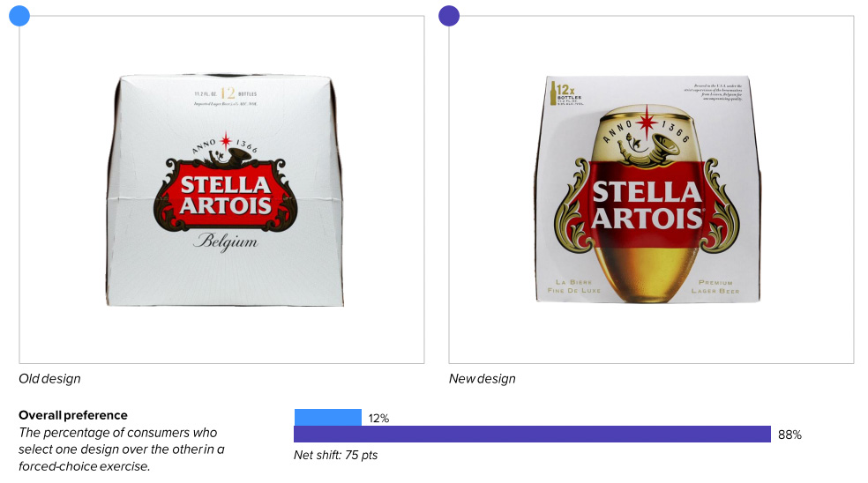Click the 'New design' caption
Image resolution: width=868 pixels, height=483 pixels.
483,379
